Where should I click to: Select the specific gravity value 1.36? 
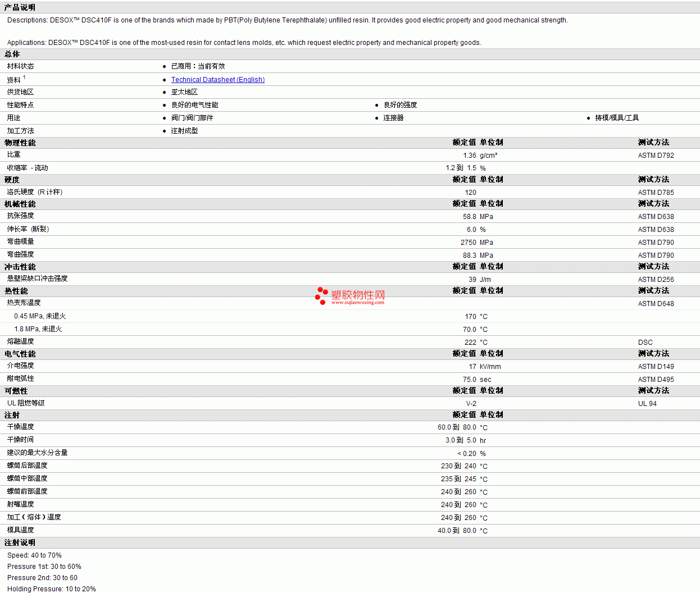point(470,156)
